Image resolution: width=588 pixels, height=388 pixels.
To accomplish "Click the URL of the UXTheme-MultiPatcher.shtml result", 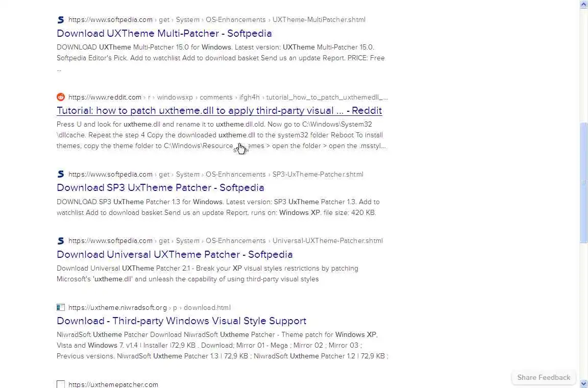I will 217,19.
